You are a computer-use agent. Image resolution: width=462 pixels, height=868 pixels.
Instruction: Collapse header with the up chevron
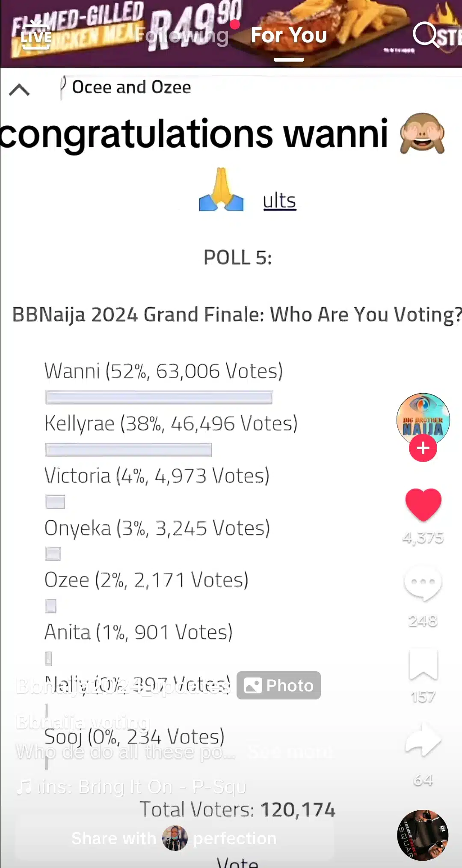click(x=19, y=89)
